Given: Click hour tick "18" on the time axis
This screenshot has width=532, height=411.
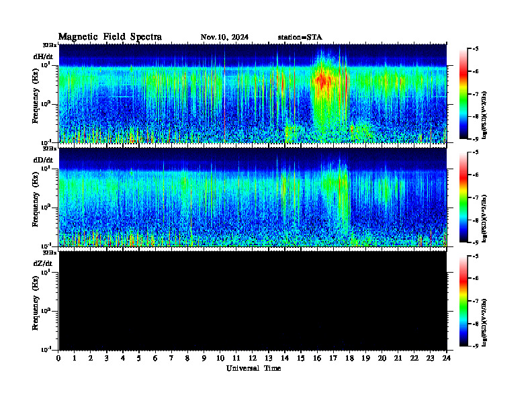Looking at the screenshot, I should pos(349,359).
